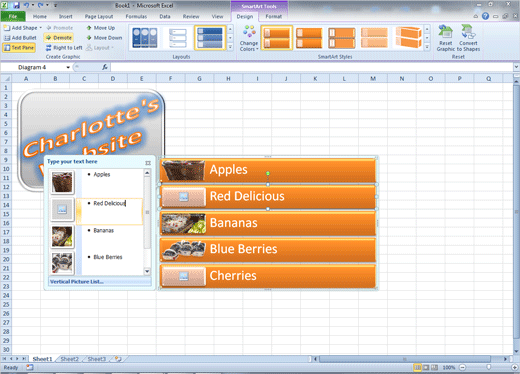Expand the SmartArt Styles gallery
This screenshot has width=520, height=374.
pyautogui.click(x=427, y=47)
